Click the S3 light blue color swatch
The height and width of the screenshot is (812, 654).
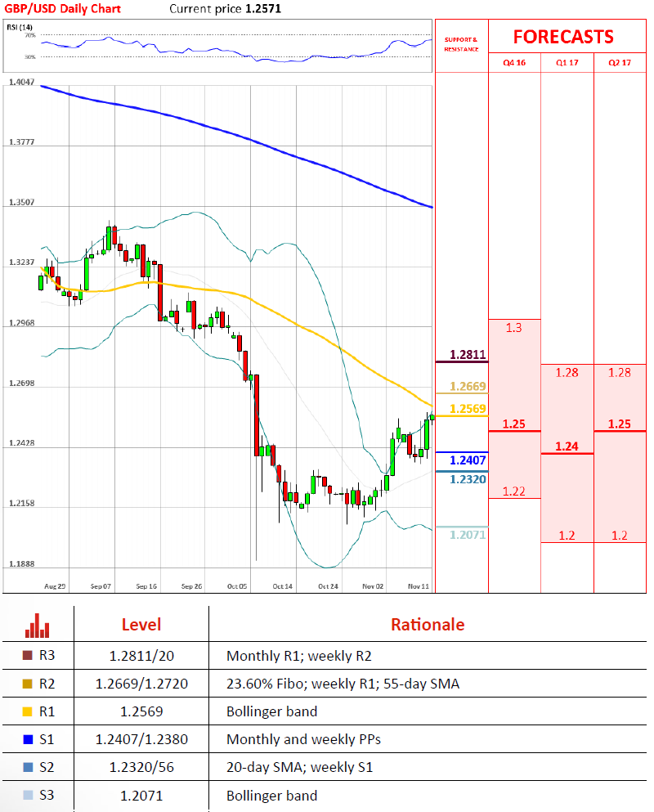coord(28,795)
